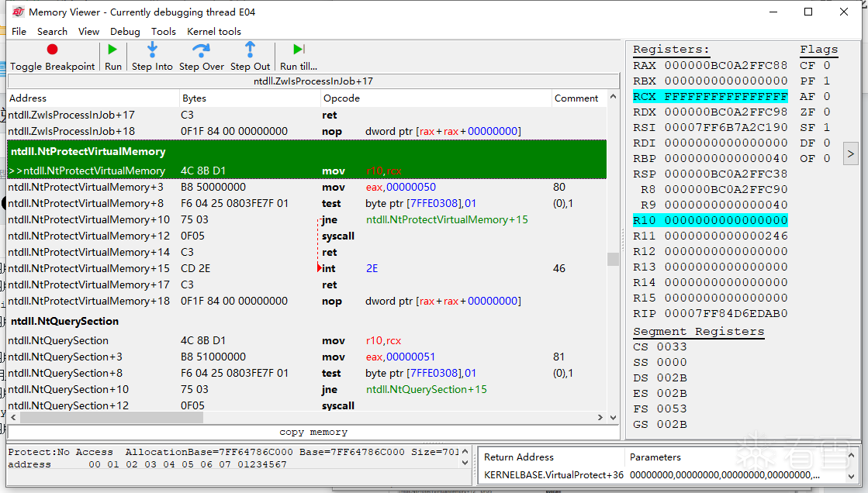Click the horizontal scrollbar left arrow
The image size is (868, 493).
[x=14, y=417]
